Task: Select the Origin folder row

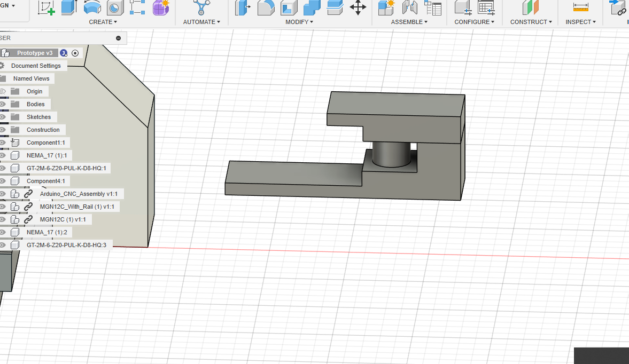Action: click(x=35, y=91)
